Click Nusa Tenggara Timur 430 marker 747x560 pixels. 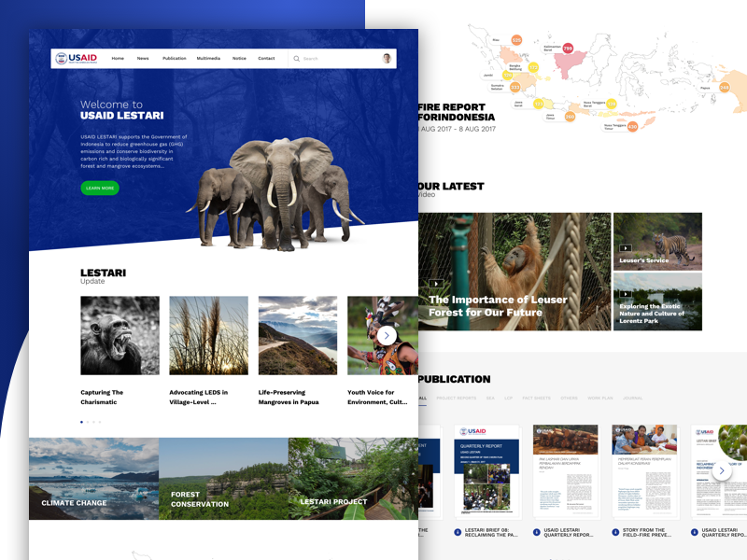coord(632,126)
